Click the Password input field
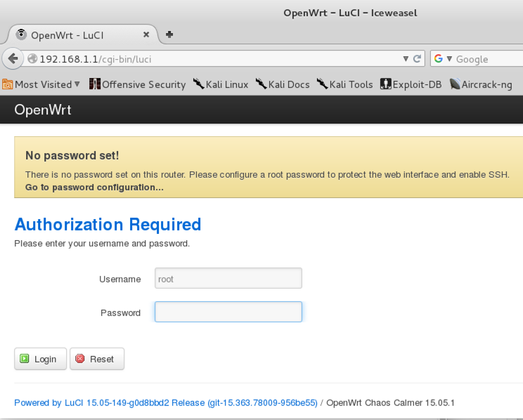The height and width of the screenshot is (420, 523). (x=228, y=312)
